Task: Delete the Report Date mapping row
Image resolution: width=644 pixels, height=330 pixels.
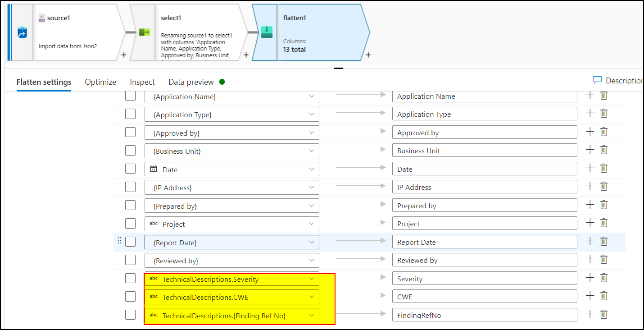Action: pos(603,241)
